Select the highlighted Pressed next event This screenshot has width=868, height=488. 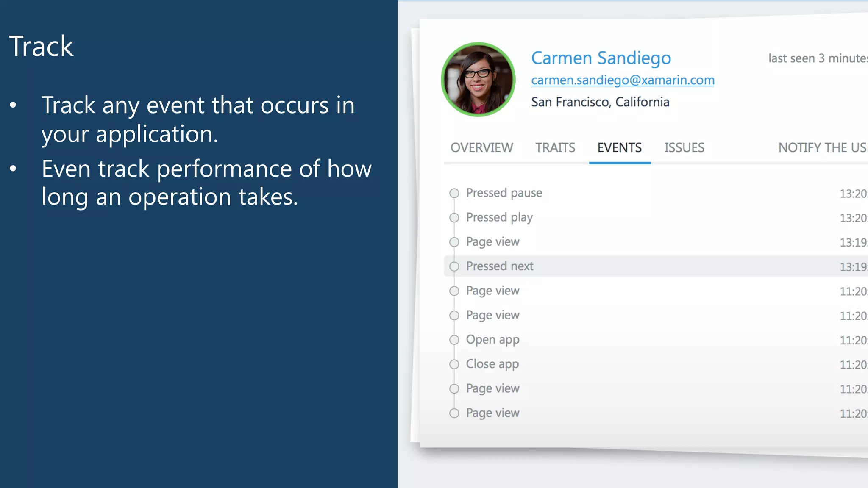[x=656, y=266]
